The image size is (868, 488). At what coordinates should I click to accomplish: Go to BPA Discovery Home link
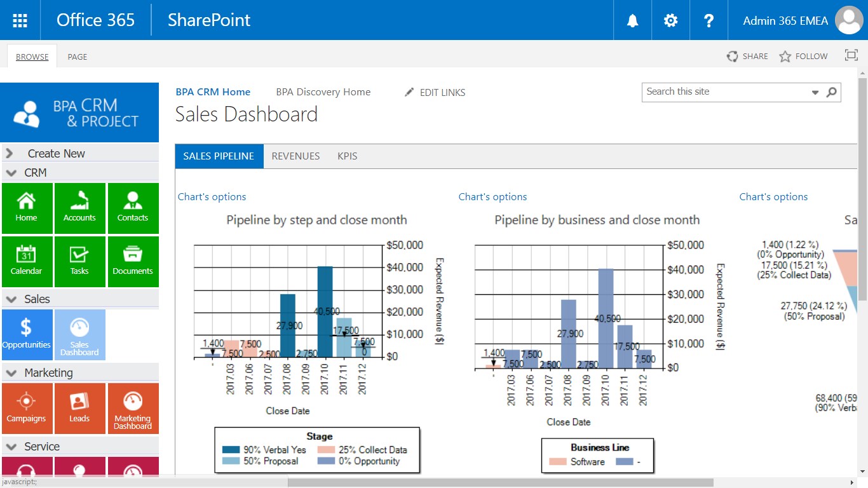pyautogui.click(x=323, y=91)
